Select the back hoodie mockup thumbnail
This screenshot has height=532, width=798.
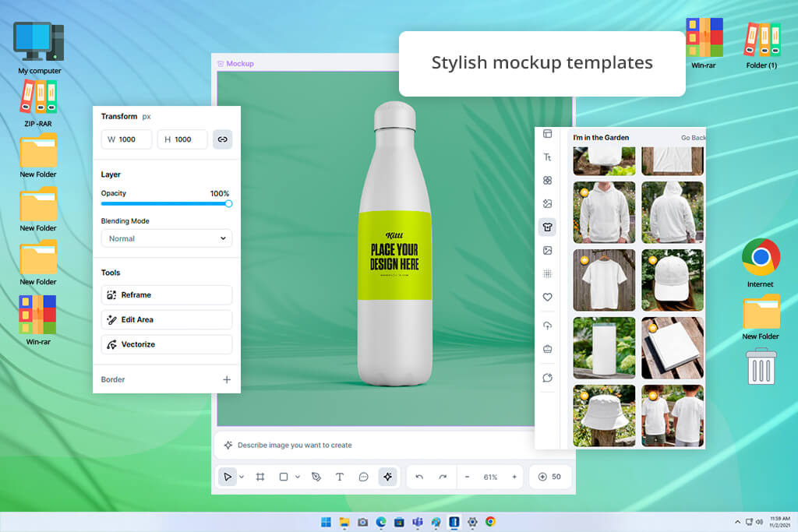click(x=673, y=213)
